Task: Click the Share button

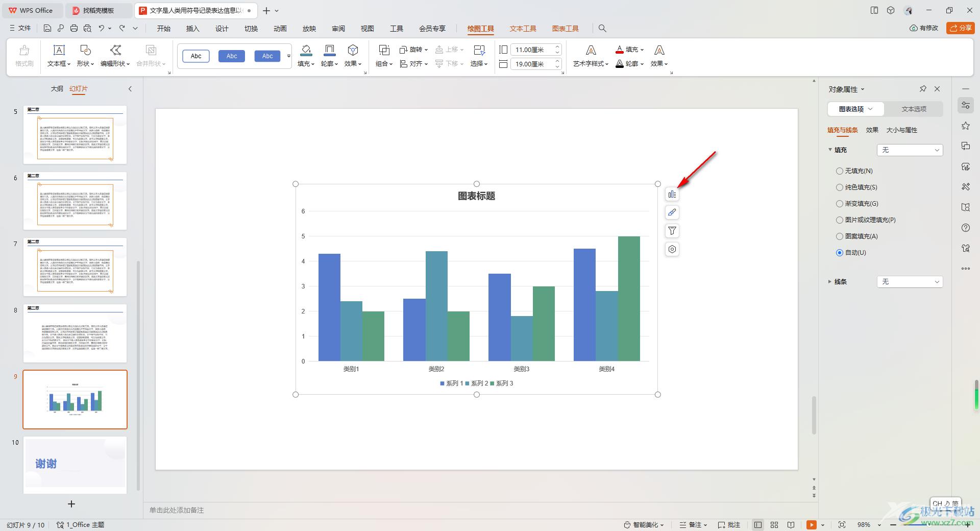Action: (960, 28)
